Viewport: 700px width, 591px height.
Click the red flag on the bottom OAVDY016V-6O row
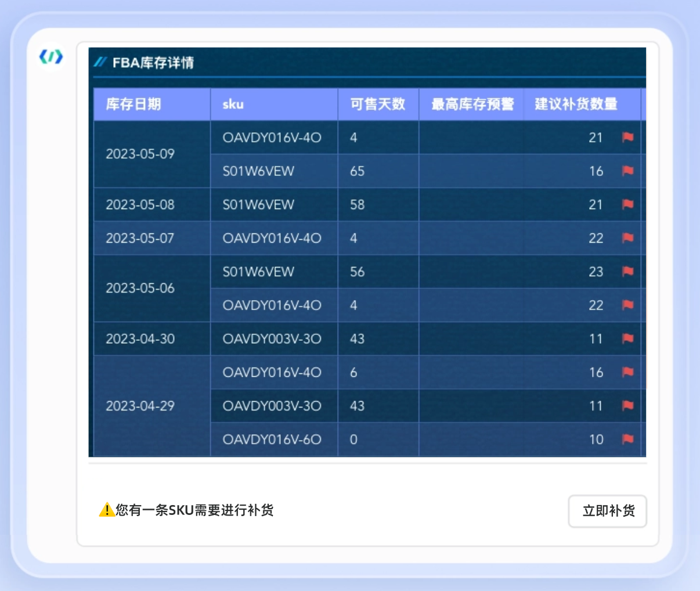click(627, 439)
